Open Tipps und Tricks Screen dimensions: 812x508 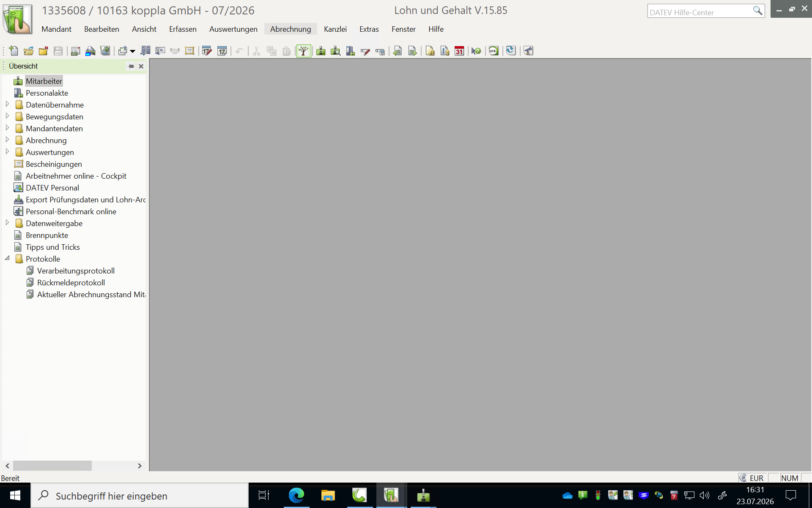click(x=53, y=247)
